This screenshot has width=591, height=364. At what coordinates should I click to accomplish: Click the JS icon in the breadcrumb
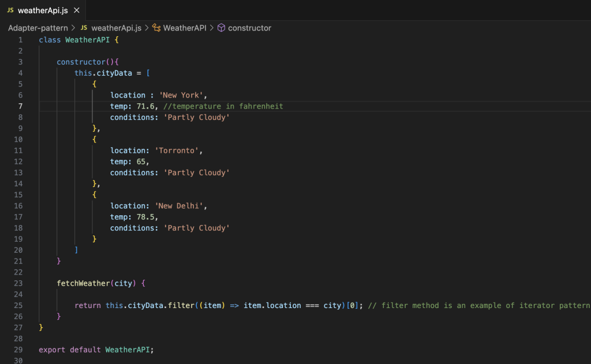pos(84,28)
